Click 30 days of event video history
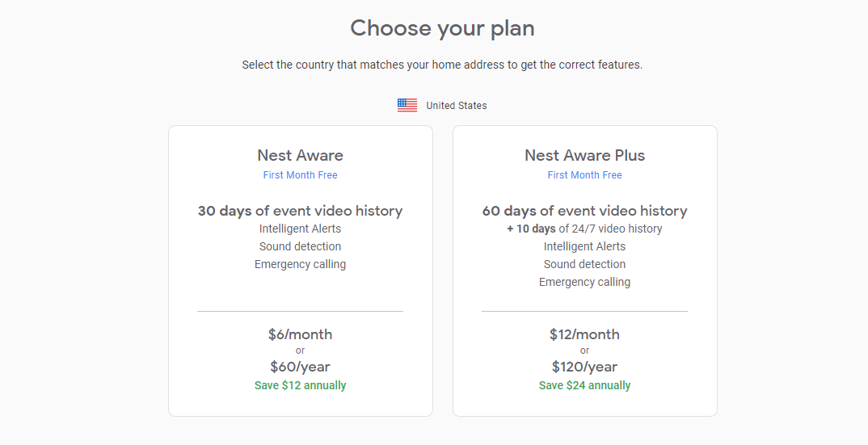 click(301, 211)
